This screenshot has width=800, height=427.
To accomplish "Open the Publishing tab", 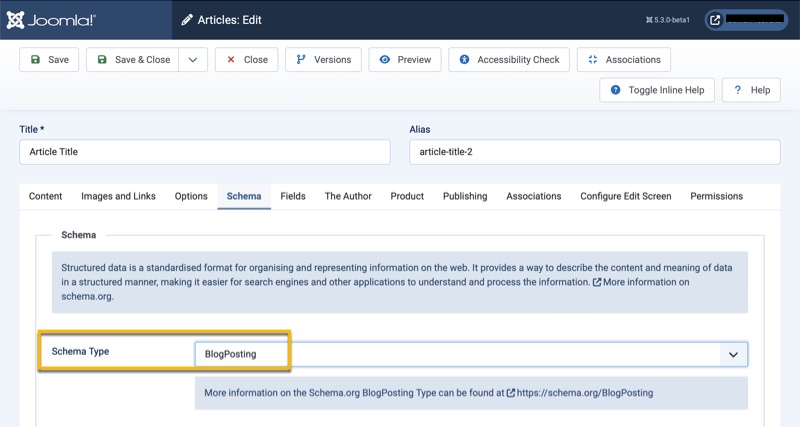I will pos(465,196).
